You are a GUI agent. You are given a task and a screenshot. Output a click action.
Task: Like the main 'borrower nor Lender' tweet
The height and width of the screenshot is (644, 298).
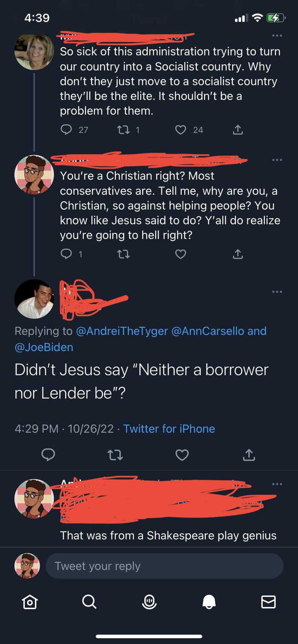[x=182, y=455]
